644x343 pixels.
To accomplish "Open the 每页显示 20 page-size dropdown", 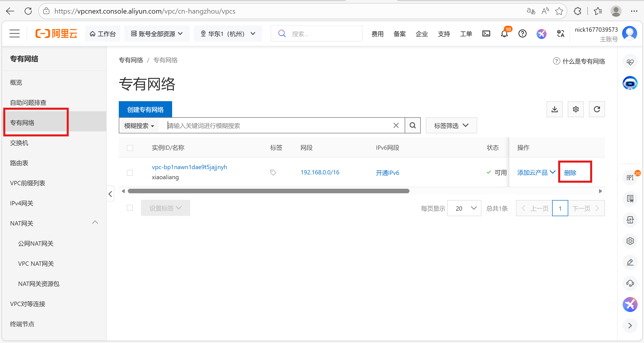I will coord(464,208).
